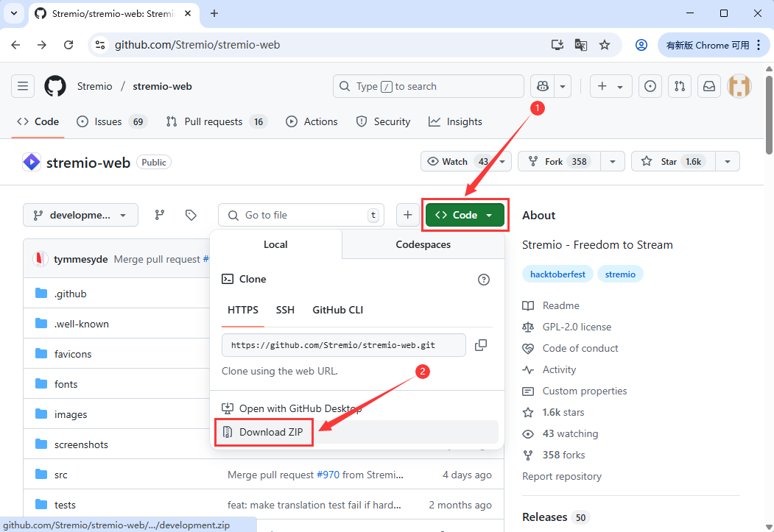Click the HTTPS clone URL text field
Screen dimensions: 774x532
pos(344,345)
